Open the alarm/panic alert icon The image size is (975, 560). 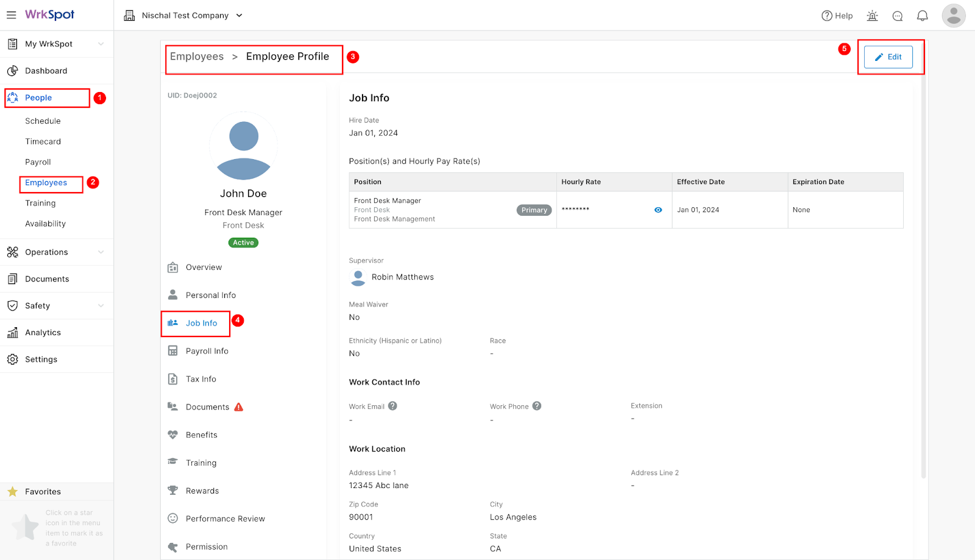(872, 15)
